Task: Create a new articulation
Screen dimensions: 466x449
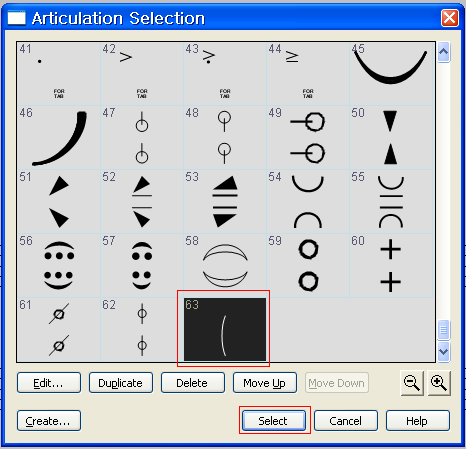Action: [49, 421]
